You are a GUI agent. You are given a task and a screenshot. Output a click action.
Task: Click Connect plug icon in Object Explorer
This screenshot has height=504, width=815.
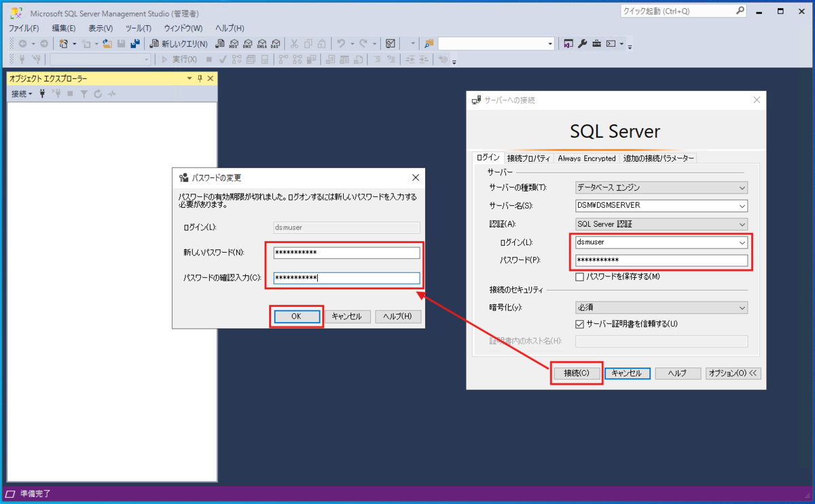(x=43, y=94)
